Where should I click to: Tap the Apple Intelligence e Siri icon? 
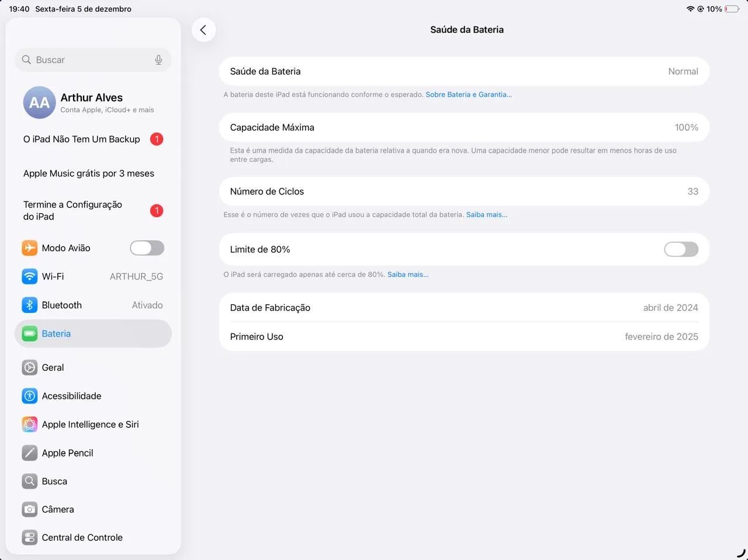click(x=29, y=425)
